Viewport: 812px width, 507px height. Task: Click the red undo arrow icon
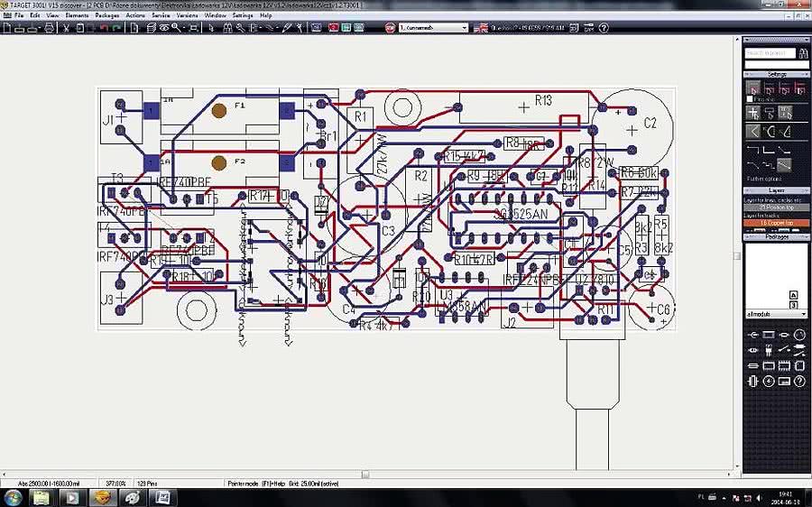[x=105, y=28]
